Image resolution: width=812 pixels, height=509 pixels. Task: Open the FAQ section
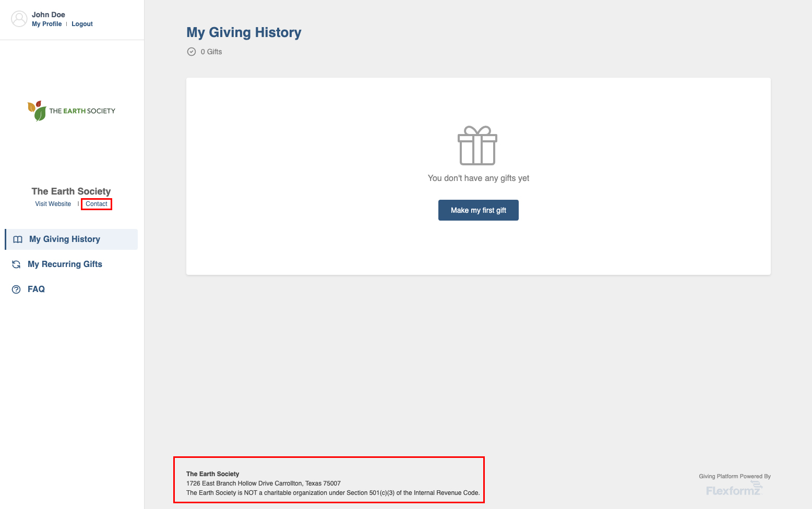[x=36, y=289]
